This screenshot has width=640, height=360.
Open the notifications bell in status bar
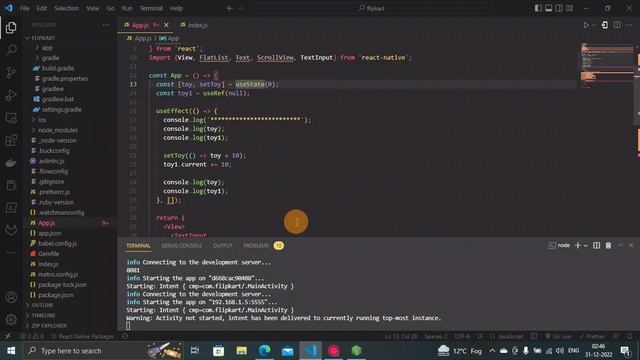point(630,336)
